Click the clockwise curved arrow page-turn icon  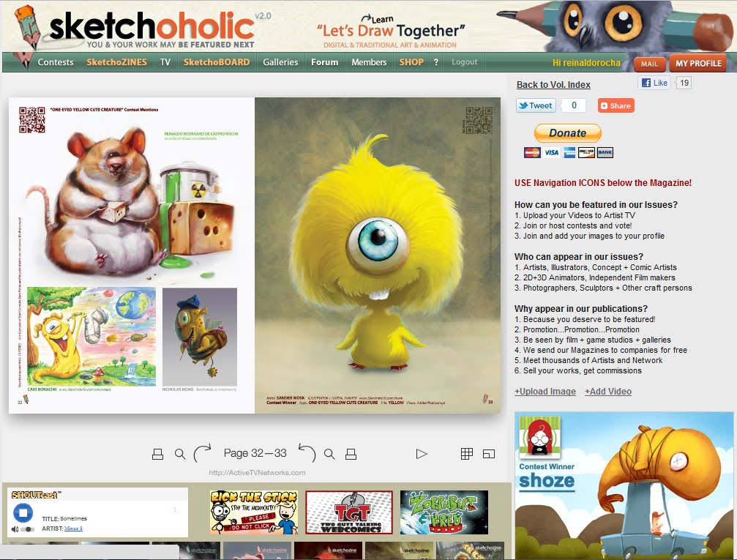(203, 453)
